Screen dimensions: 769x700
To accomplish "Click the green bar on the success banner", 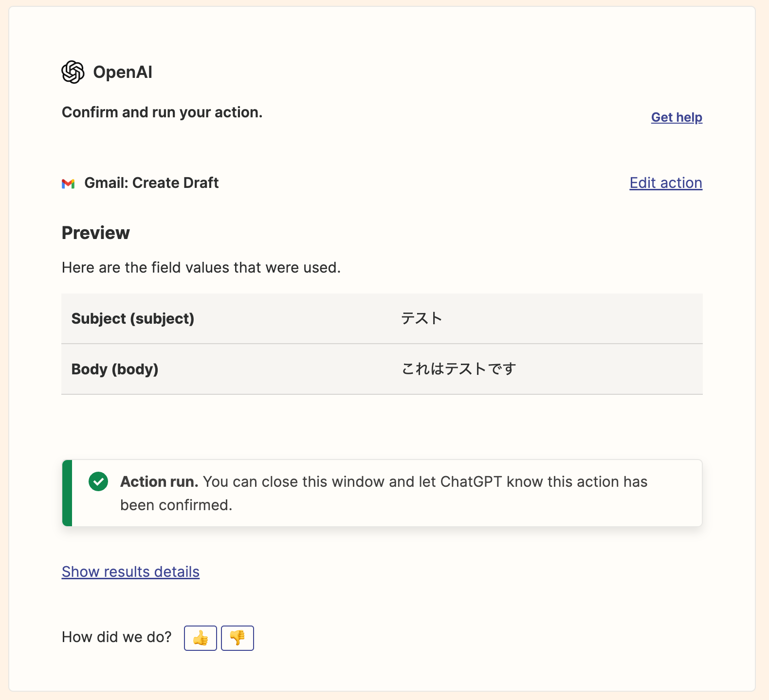I will click(67, 493).
